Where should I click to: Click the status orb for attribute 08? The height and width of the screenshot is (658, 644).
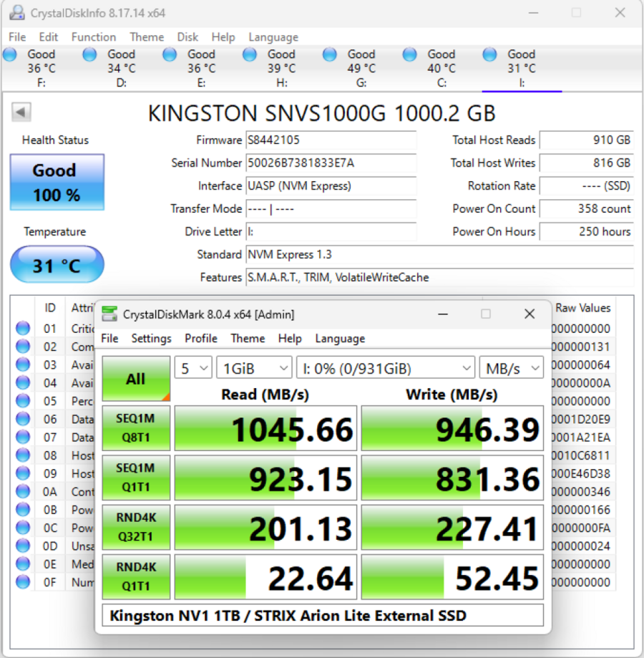click(x=23, y=455)
